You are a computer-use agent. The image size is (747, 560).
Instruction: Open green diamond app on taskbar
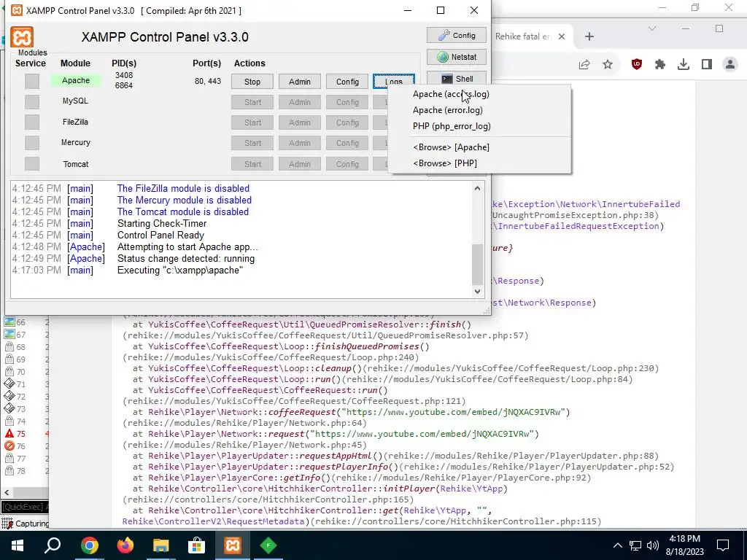coord(268,545)
